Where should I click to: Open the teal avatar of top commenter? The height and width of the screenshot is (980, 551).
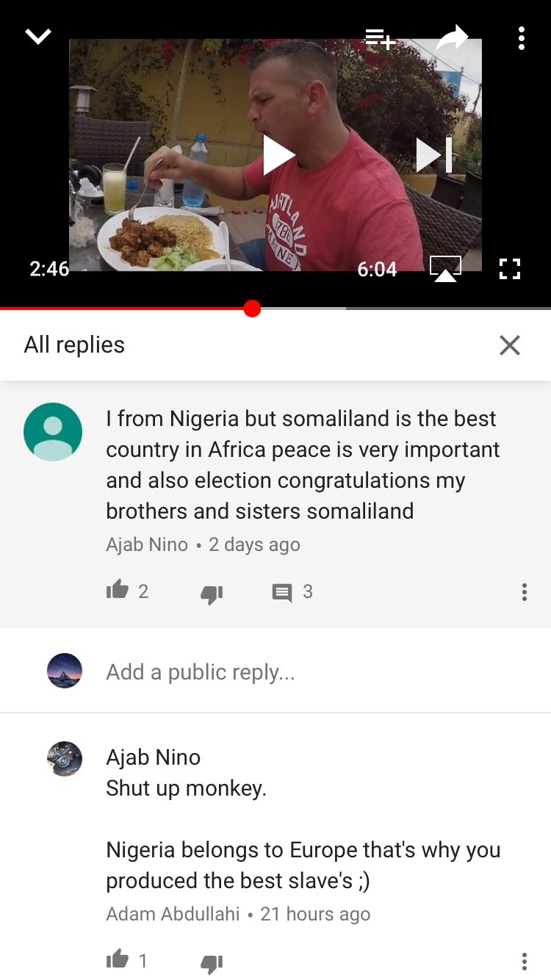pos(53,432)
